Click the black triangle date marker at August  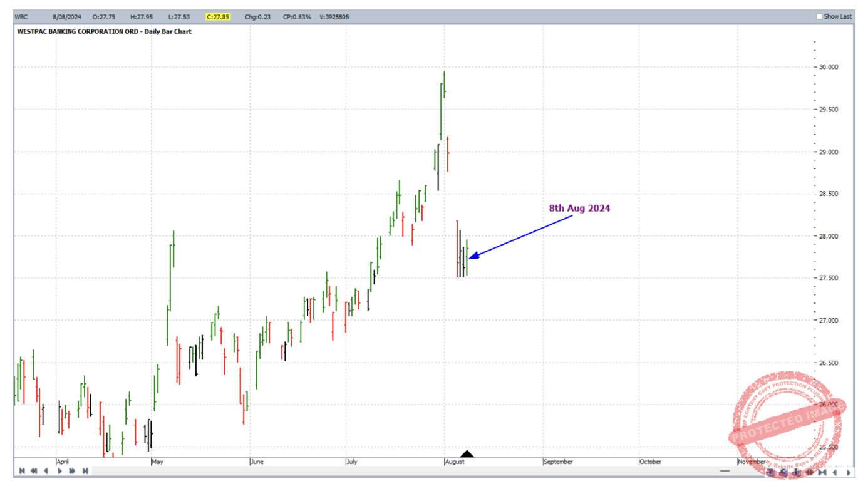coord(467,454)
